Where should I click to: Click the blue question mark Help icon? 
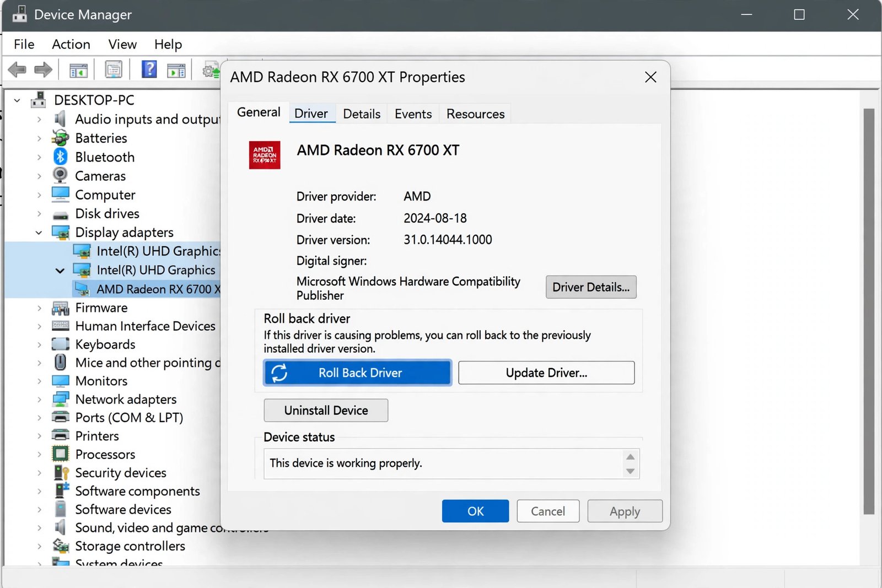(149, 69)
